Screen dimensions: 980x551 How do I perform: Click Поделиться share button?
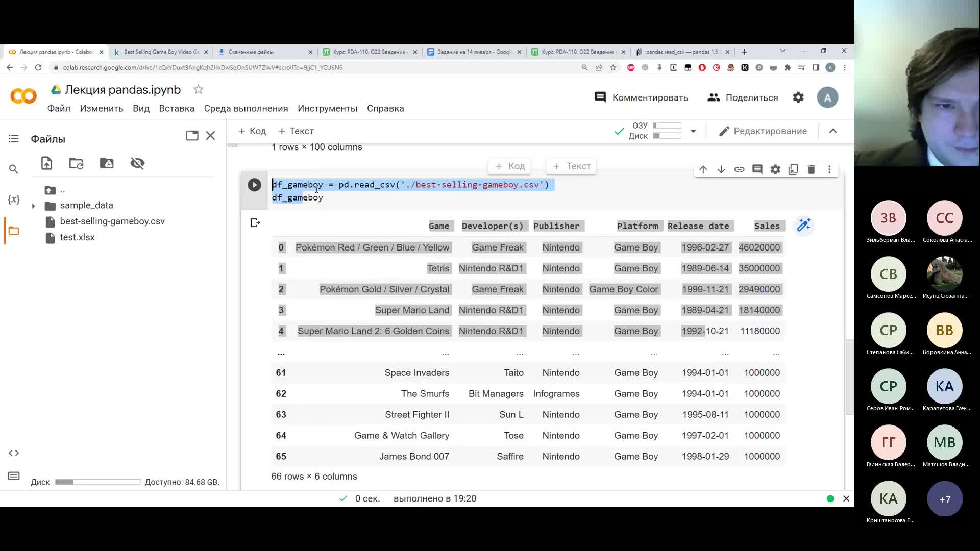pos(743,97)
